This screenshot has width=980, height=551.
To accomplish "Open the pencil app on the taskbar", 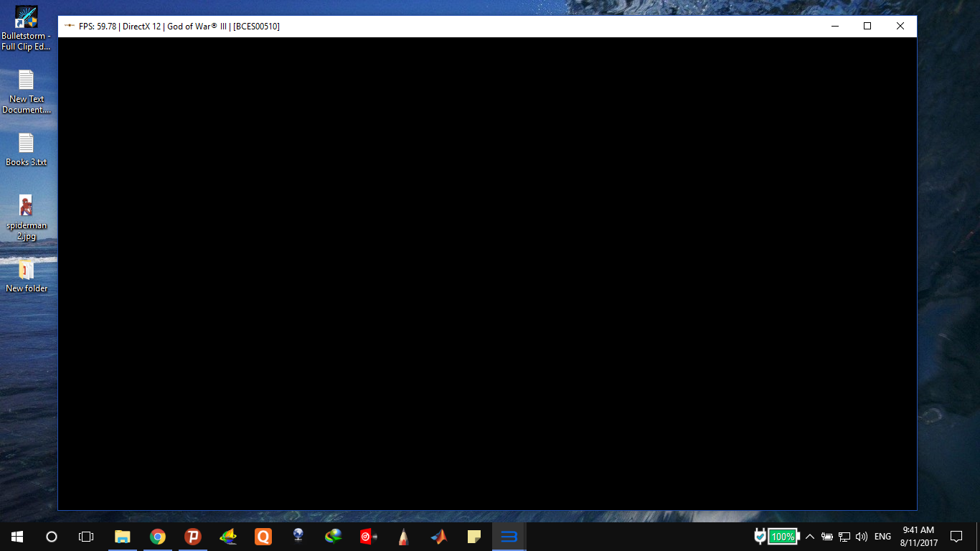I will 404,537.
